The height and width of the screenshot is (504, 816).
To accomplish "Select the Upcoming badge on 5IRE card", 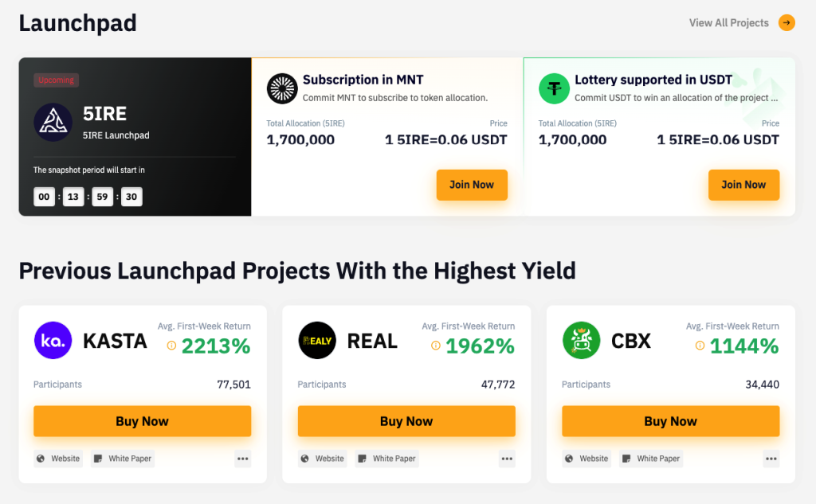I will point(57,80).
